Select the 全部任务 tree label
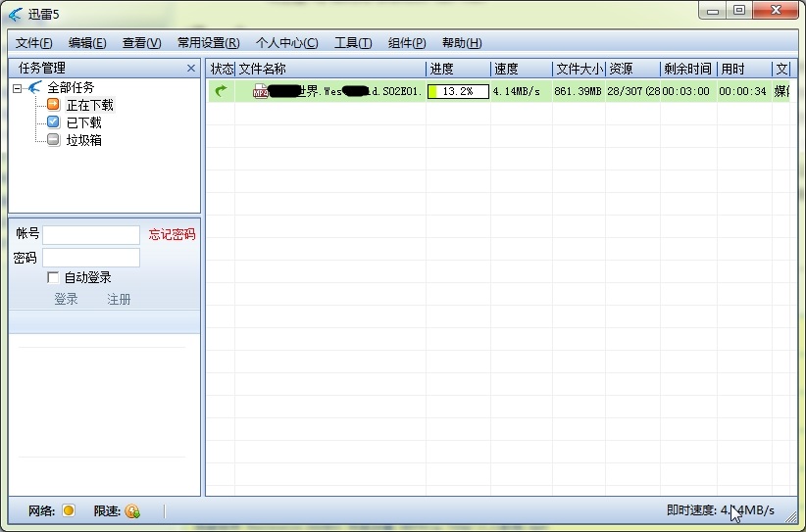The image size is (806, 532). (x=71, y=88)
